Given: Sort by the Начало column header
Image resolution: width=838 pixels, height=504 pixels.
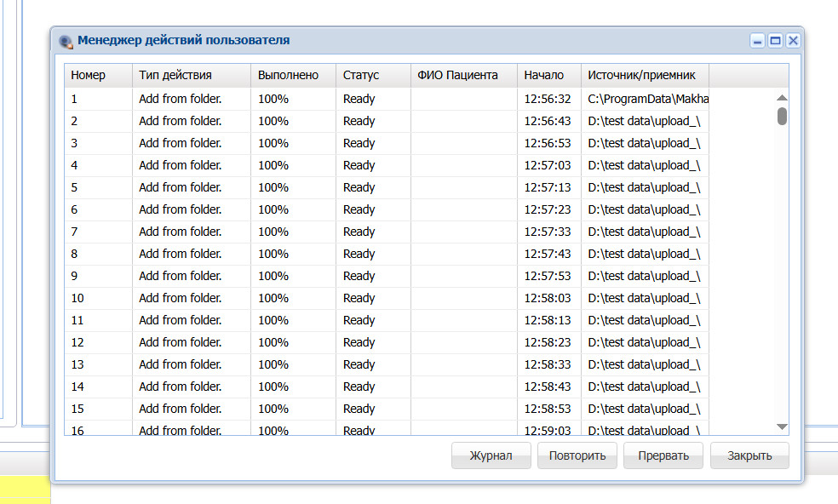Looking at the screenshot, I should pyautogui.click(x=548, y=76).
